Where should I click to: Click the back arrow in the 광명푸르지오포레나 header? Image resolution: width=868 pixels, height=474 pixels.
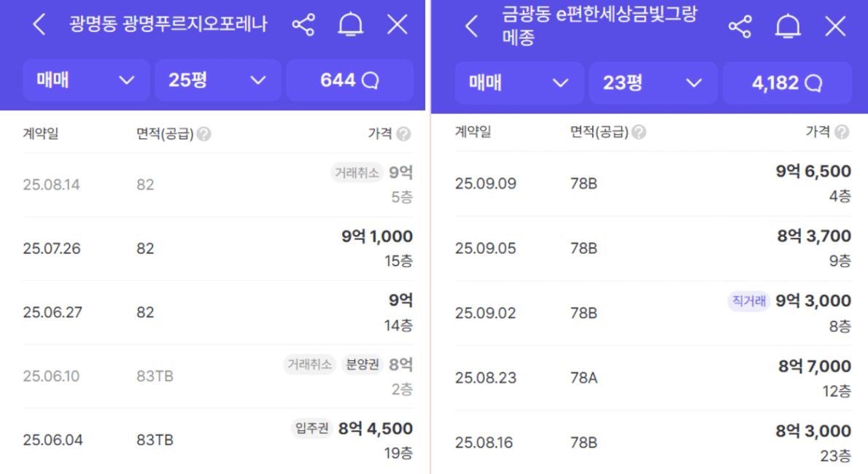(x=39, y=25)
